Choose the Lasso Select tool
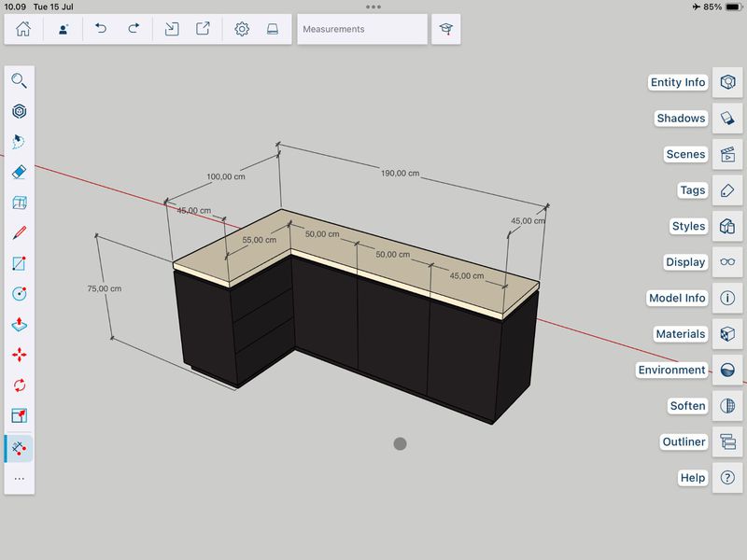 coord(19,142)
